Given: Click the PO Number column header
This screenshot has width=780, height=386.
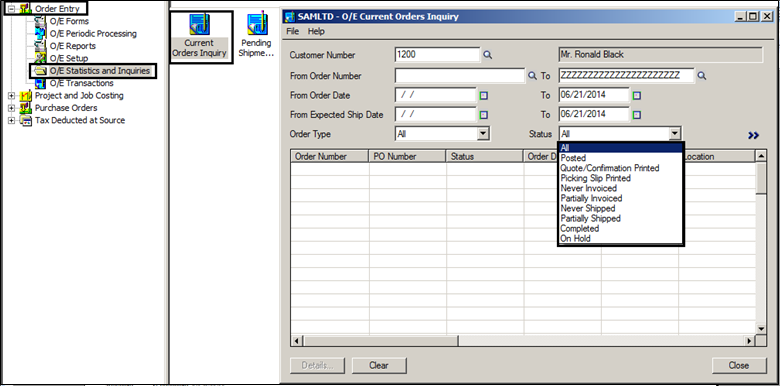Looking at the screenshot, I should coord(407,156).
